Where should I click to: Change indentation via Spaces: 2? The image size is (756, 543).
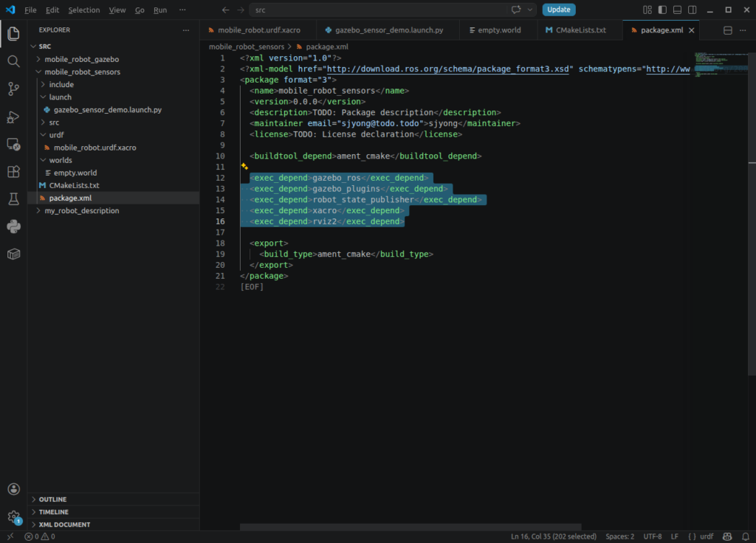pyautogui.click(x=619, y=536)
